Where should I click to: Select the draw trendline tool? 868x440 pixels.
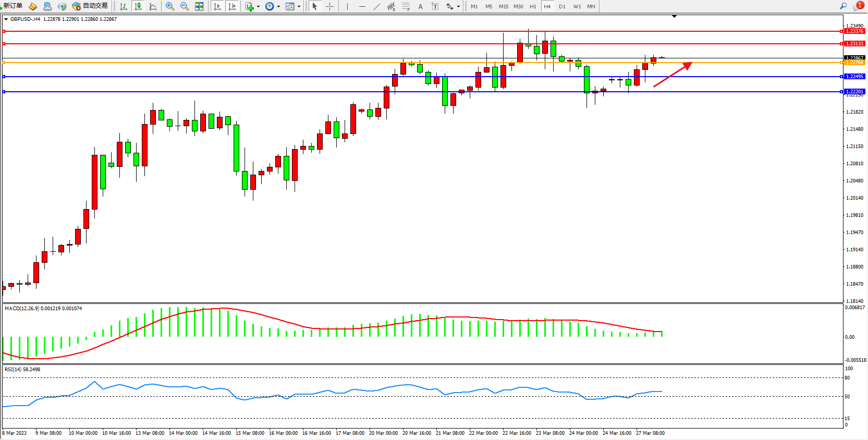(x=376, y=6)
